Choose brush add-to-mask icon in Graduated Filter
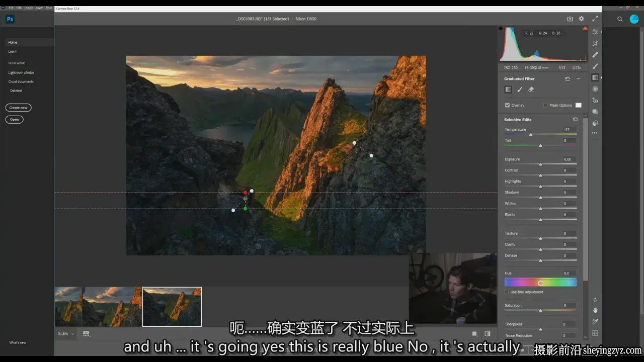Image resolution: width=644 pixels, height=362 pixels. [520, 89]
